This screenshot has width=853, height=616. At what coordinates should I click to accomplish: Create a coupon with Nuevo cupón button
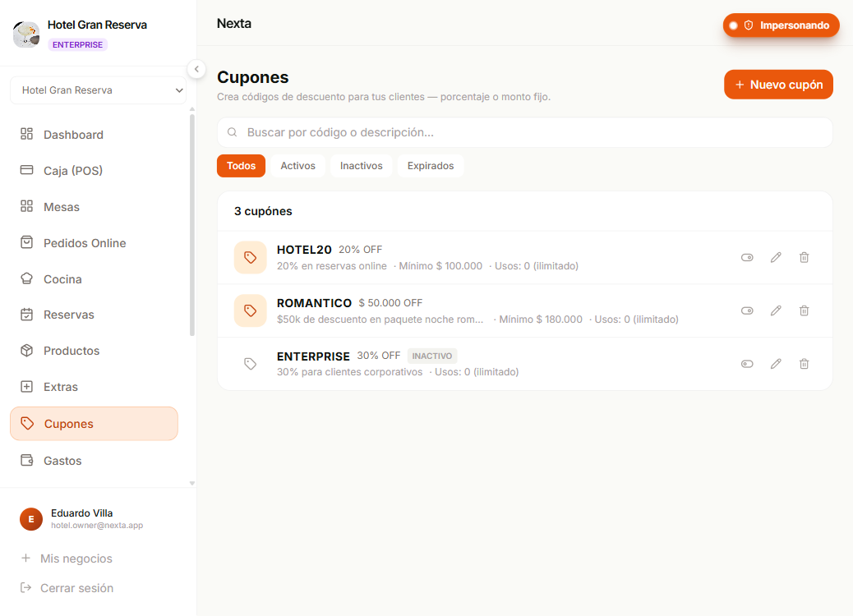click(x=778, y=85)
